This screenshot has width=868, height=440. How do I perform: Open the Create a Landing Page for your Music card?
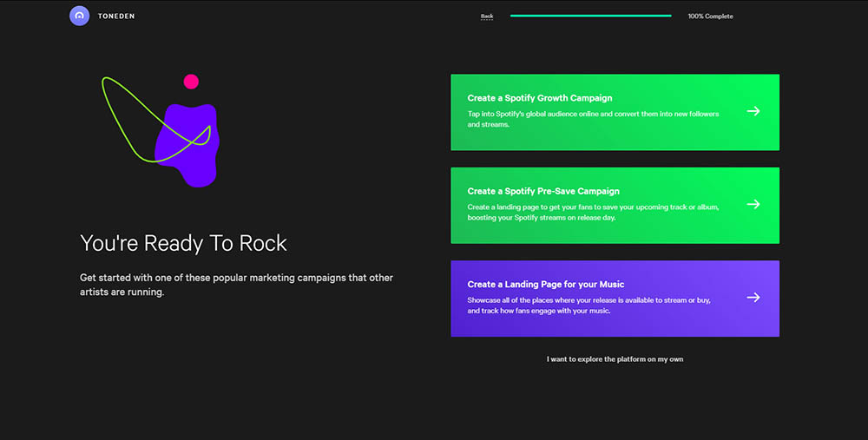tap(615, 299)
